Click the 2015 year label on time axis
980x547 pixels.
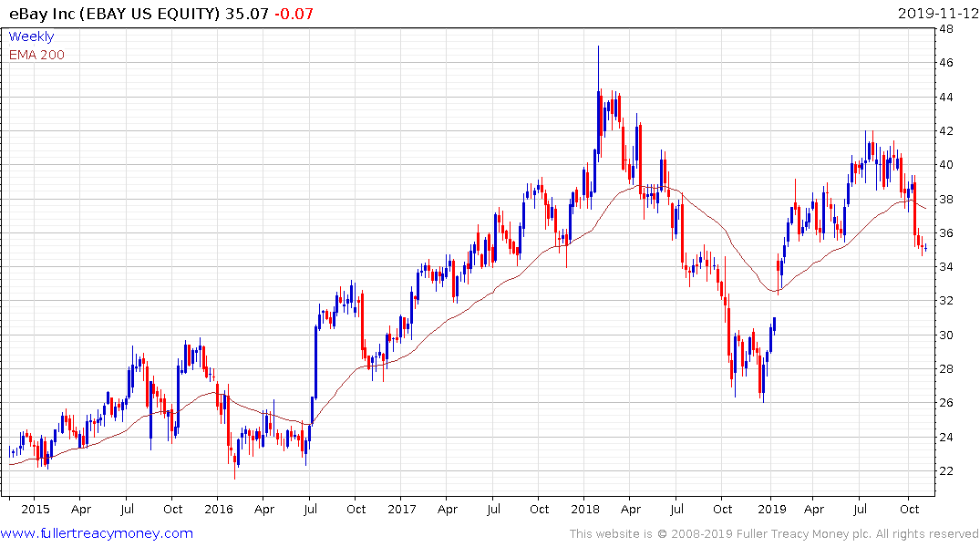tap(35, 509)
